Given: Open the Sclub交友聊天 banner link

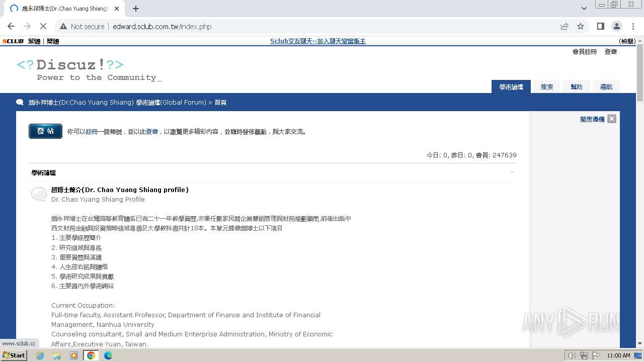Looking at the screenshot, I should (x=318, y=41).
